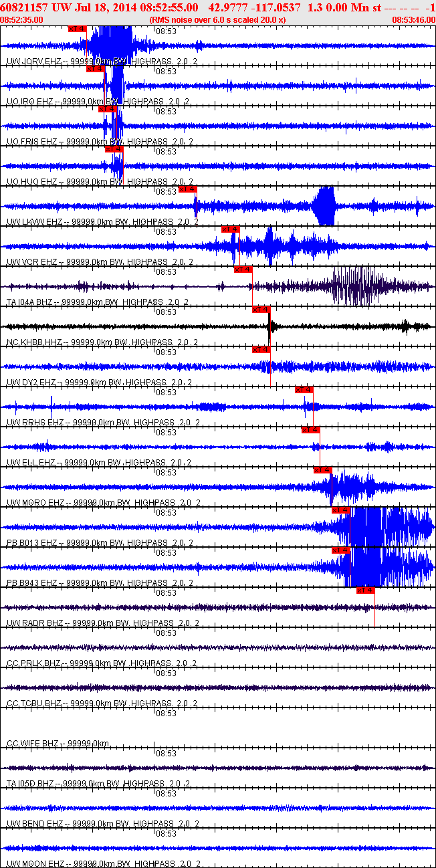
Task: Click the UW VCR EHZ station label
Action: [100, 261]
